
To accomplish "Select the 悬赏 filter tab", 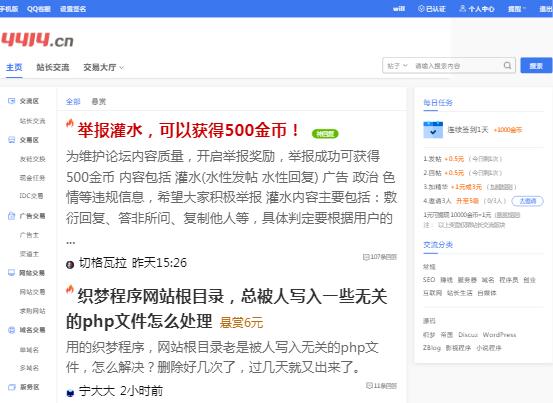I will click(x=99, y=102).
